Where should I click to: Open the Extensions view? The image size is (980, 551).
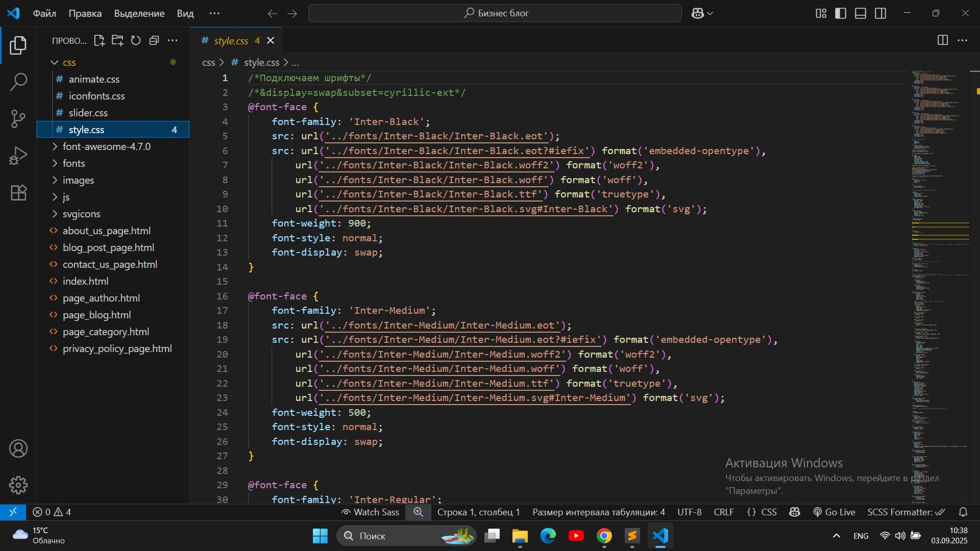click(x=18, y=193)
